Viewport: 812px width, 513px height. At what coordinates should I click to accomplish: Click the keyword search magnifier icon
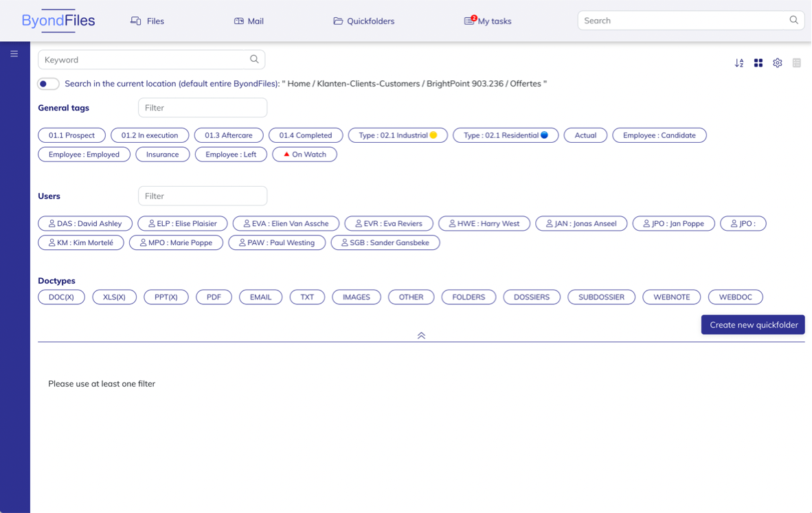coord(254,60)
